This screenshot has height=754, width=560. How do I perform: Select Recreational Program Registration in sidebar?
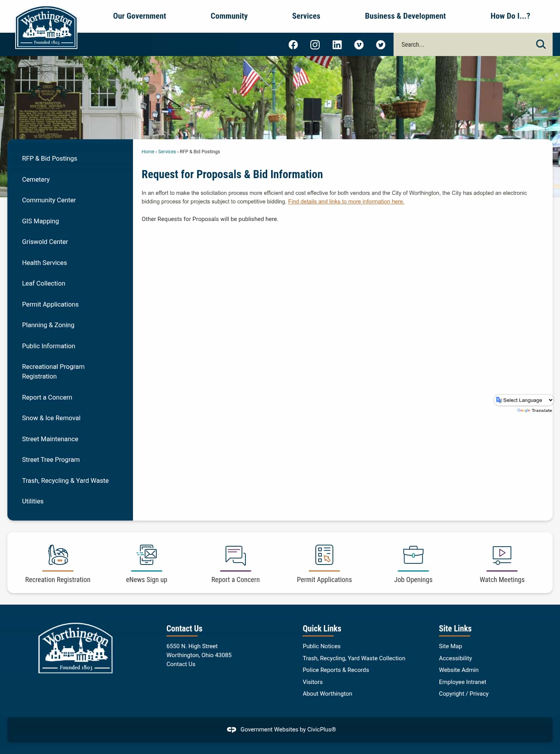point(53,372)
